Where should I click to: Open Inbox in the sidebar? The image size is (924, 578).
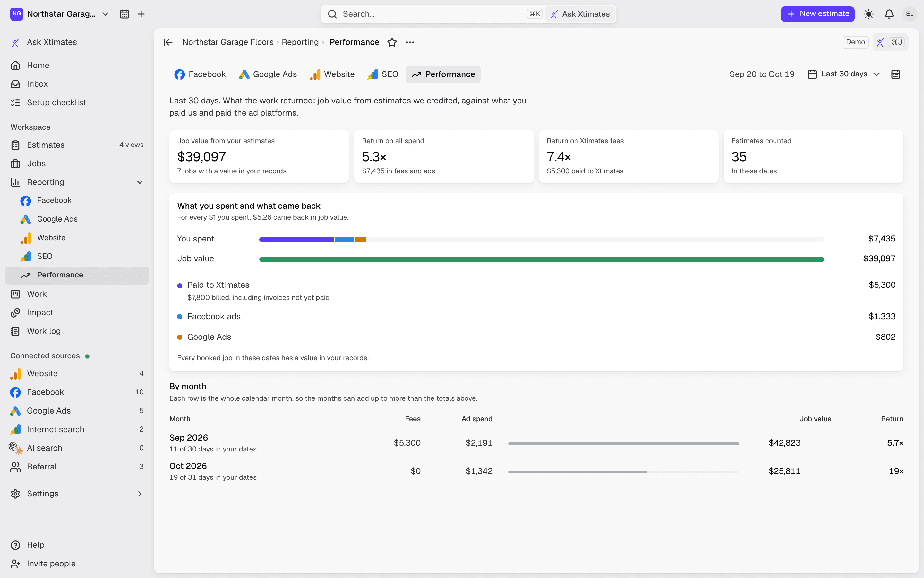[x=77, y=84]
